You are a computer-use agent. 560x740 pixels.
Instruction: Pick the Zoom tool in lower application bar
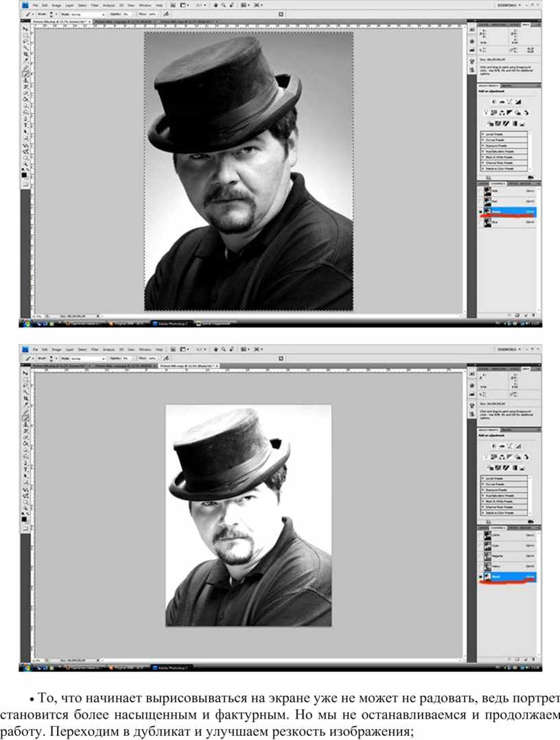[x=223, y=349]
